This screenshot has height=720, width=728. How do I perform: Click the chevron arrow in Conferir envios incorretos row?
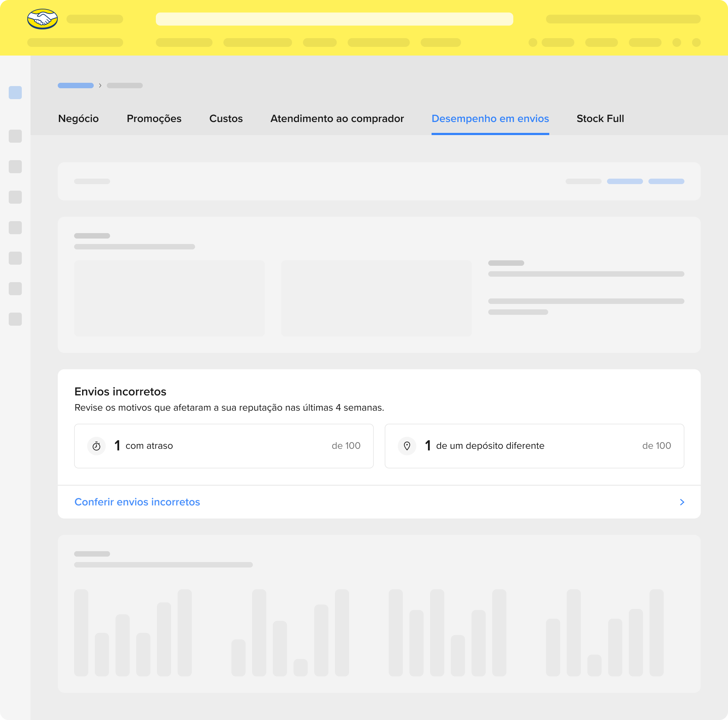682,502
